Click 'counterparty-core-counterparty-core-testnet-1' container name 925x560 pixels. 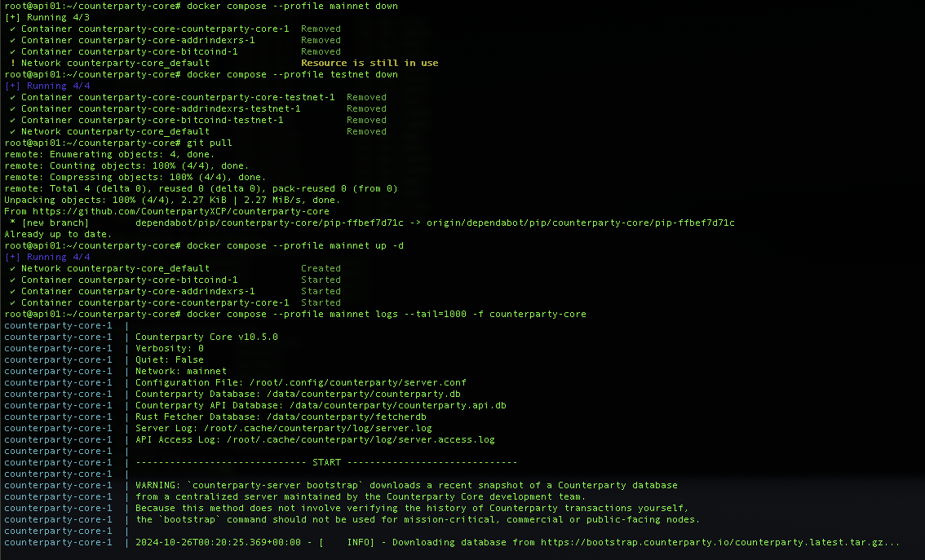click(x=206, y=97)
